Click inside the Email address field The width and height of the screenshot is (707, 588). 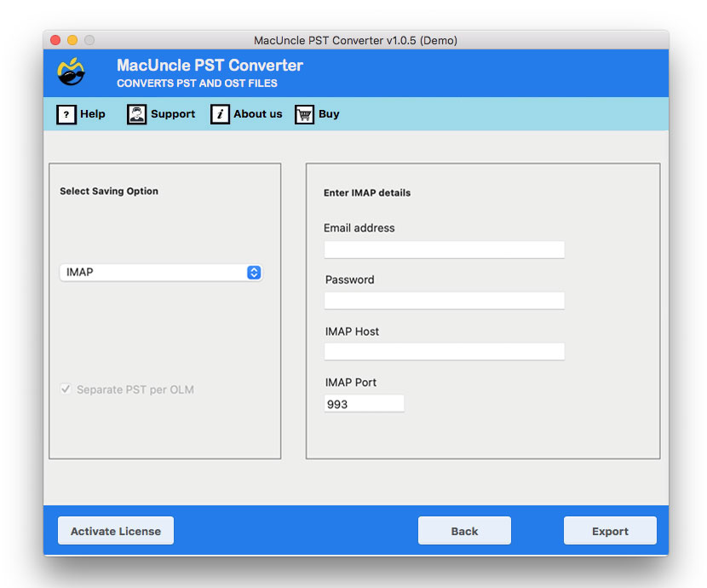(444, 249)
